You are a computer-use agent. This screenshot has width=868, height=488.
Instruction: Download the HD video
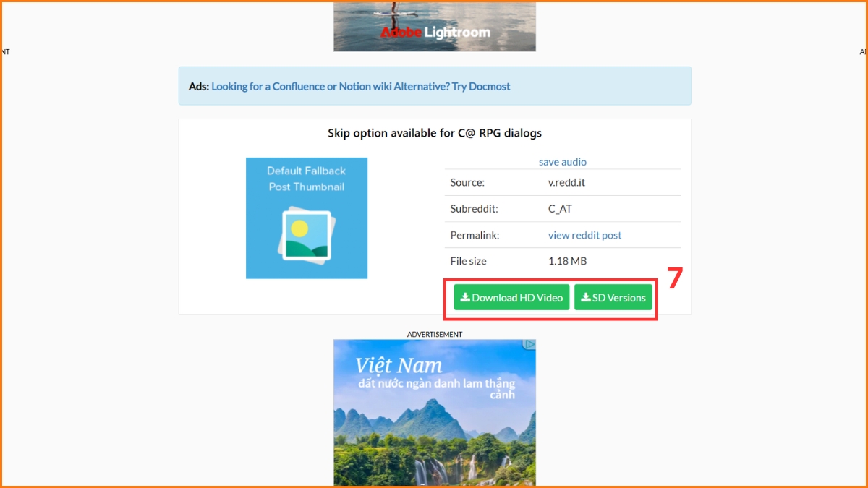tap(511, 297)
